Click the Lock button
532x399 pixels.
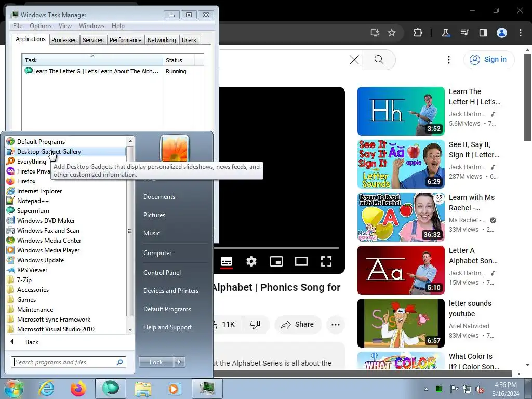156,362
